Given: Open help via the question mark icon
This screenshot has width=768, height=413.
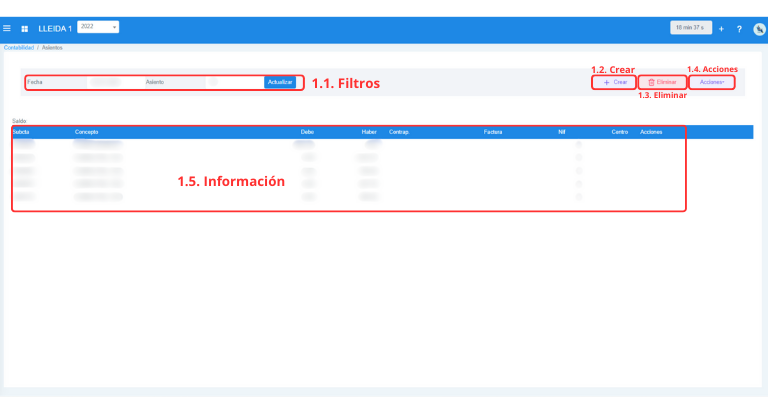Looking at the screenshot, I should (739, 28).
